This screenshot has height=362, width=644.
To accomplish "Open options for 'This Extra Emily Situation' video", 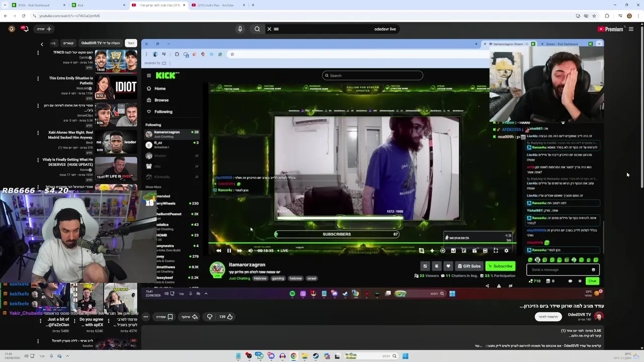I will pyautogui.click(x=38, y=78).
